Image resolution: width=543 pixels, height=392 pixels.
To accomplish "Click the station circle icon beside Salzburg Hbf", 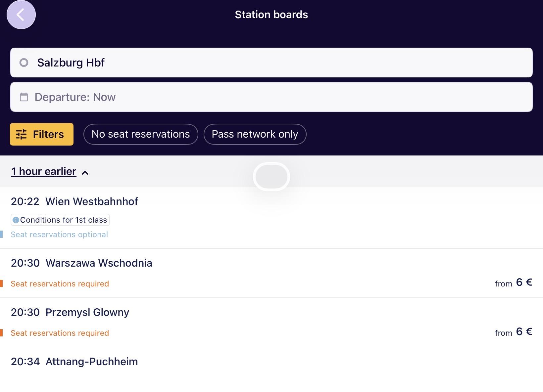I will coord(24,63).
